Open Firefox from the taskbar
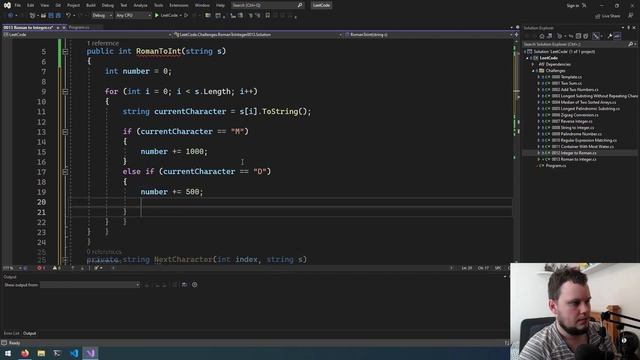 [24, 353]
